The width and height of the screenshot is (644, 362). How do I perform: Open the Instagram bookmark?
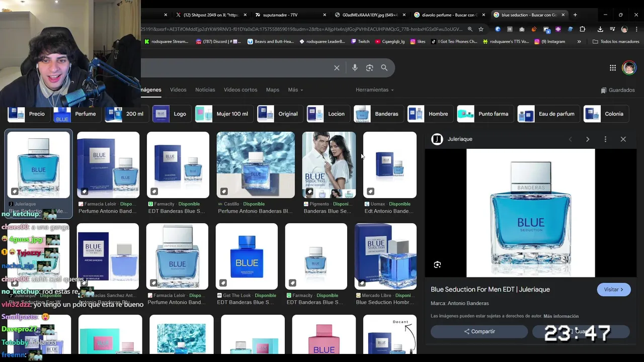tap(549, 42)
